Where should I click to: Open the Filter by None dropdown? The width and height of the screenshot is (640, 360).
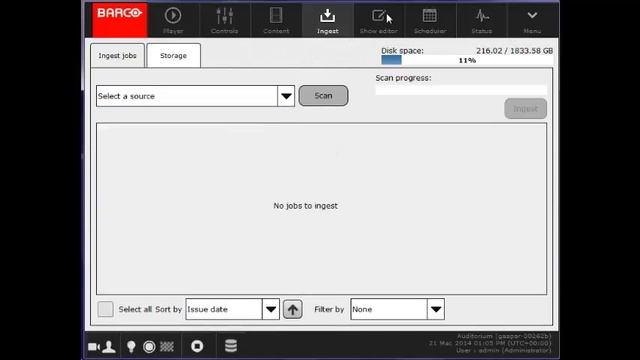pyautogui.click(x=398, y=309)
